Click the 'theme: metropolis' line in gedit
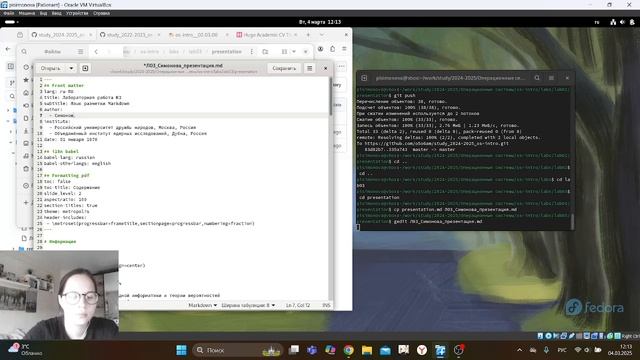 [67, 211]
